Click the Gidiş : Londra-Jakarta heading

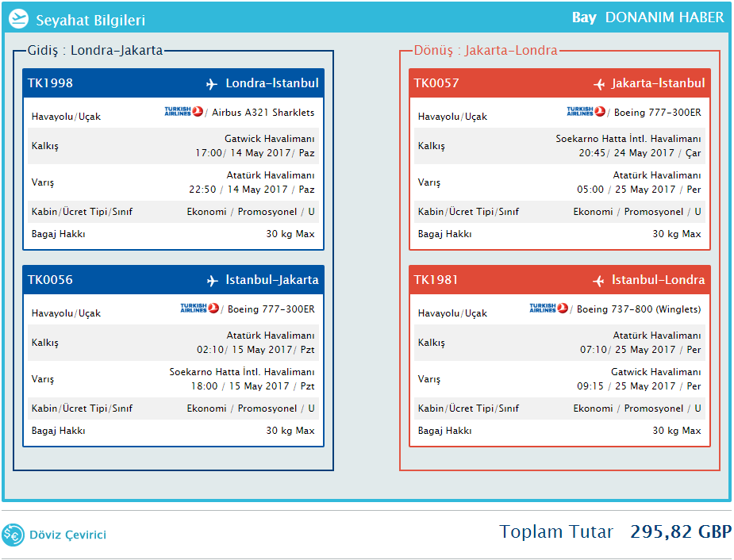[95, 50]
